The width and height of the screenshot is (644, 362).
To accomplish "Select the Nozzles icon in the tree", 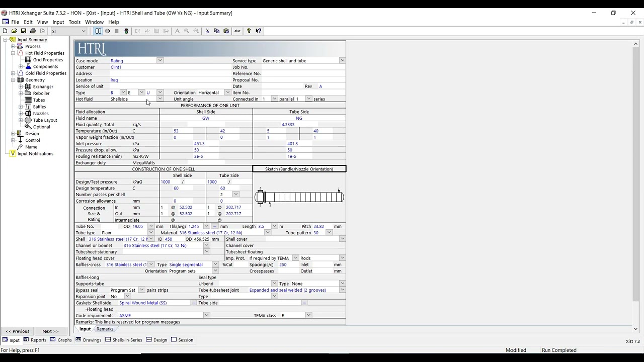I will pos(28,114).
